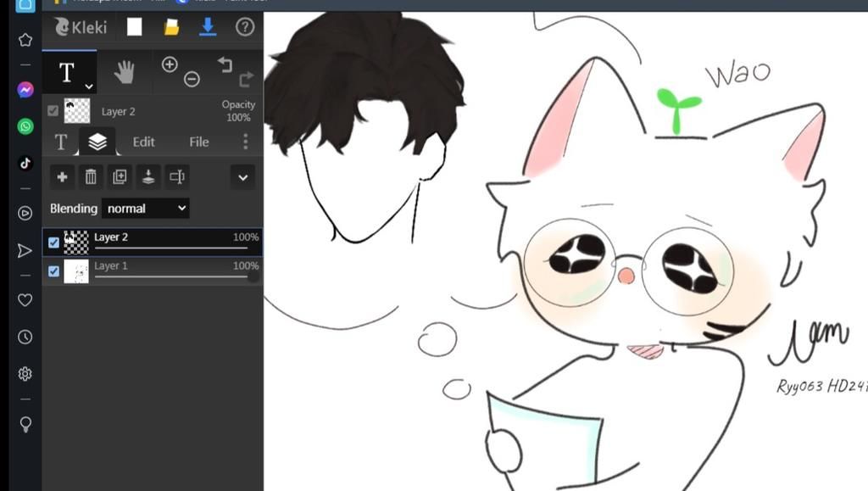Click the lightbulb icon in the sidebar
The width and height of the screenshot is (868, 491).
pos(25,425)
